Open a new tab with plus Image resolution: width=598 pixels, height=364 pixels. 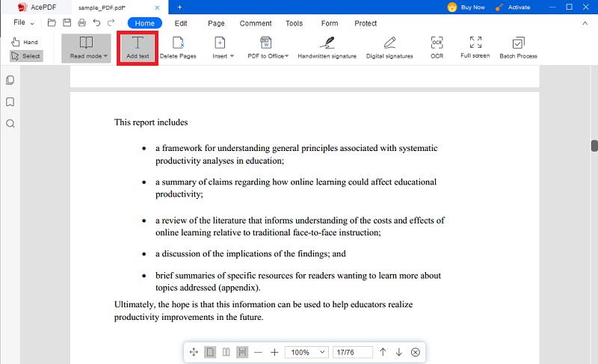coord(179,7)
